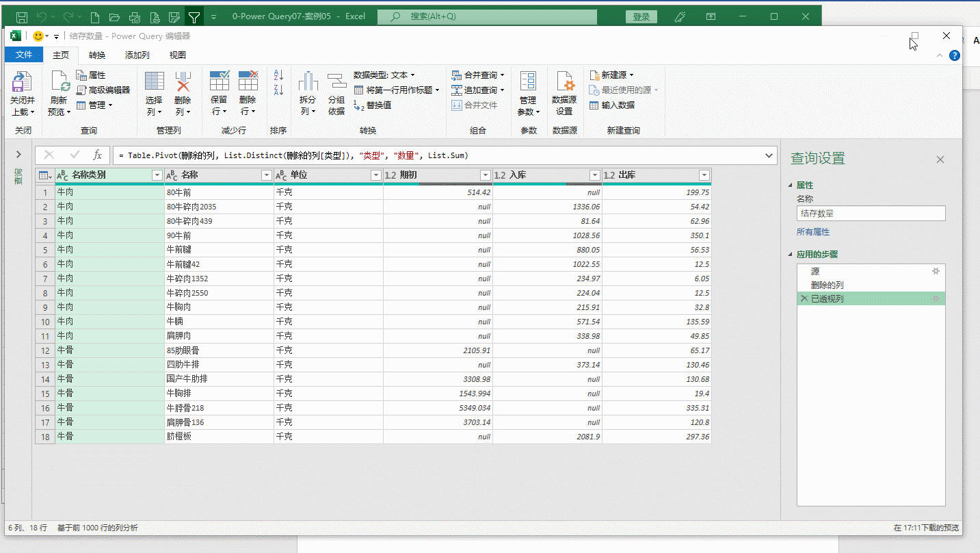980x553 pixels.
Task: Sort ascending with the A-Z icon
Action: [278, 75]
